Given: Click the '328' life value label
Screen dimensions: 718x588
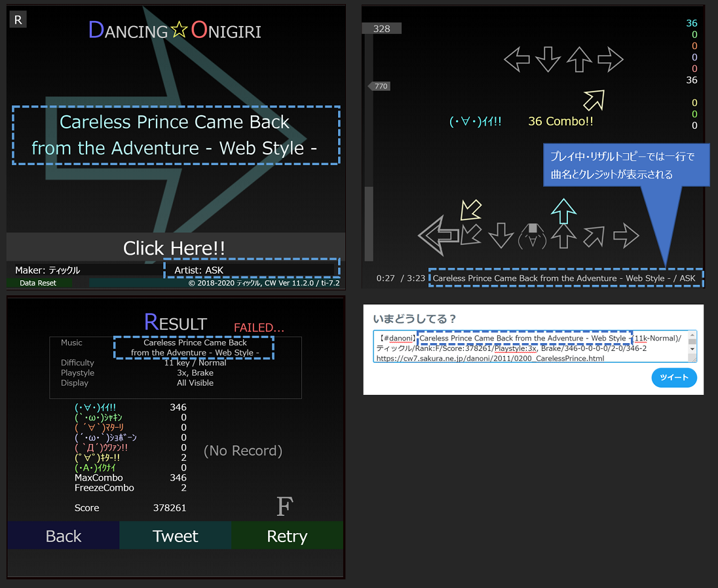Looking at the screenshot, I should pyautogui.click(x=381, y=28).
